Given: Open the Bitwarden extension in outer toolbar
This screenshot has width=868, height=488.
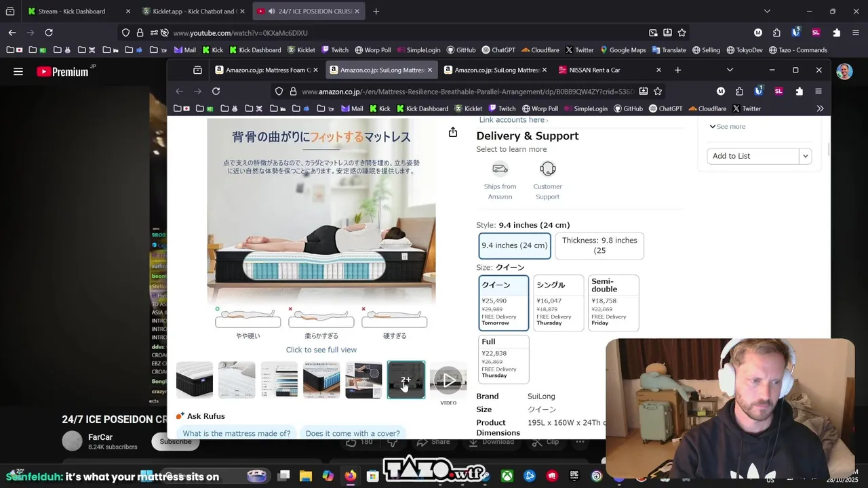Looking at the screenshot, I should pyautogui.click(x=796, y=33).
